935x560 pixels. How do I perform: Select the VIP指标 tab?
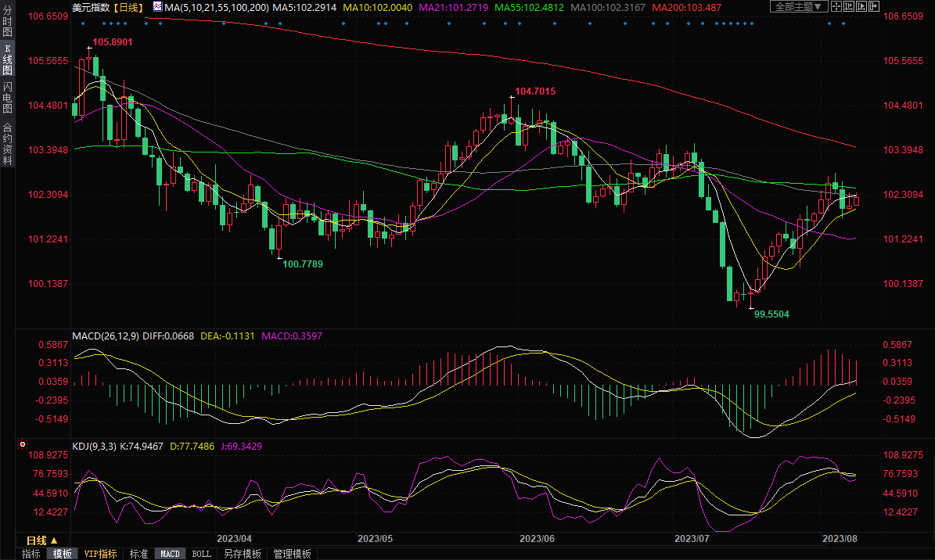pos(100,554)
